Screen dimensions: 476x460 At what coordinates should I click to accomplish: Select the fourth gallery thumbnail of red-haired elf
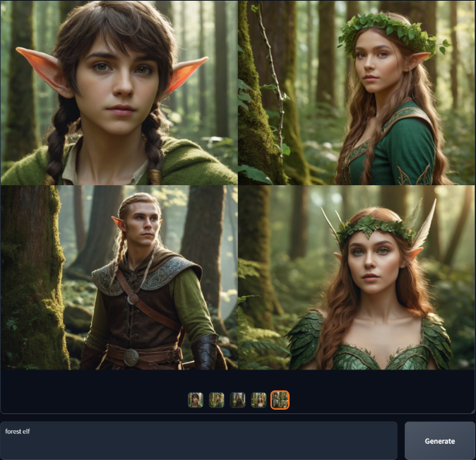click(x=258, y=400)
